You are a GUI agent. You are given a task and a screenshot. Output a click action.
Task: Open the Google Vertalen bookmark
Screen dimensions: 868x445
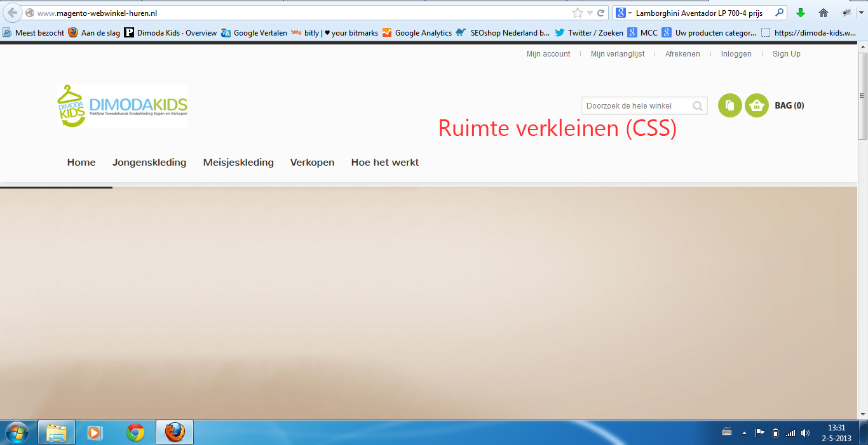pyautogui.click(x=254, y=32)
